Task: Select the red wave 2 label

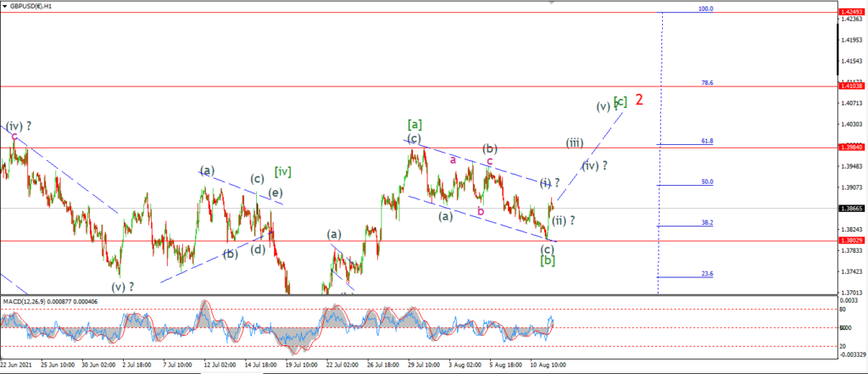Action: (639, 100)
